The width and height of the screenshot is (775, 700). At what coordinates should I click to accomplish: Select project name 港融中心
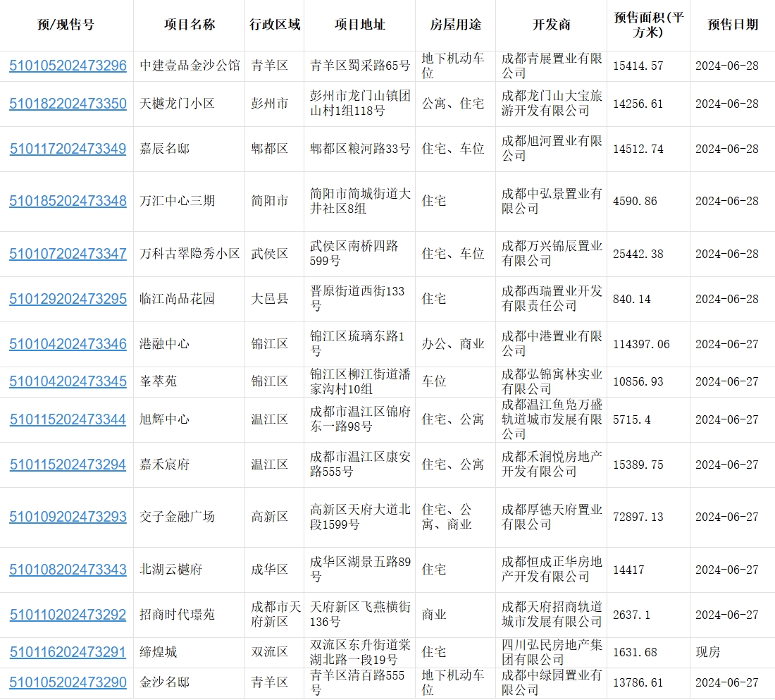point(164,344)
